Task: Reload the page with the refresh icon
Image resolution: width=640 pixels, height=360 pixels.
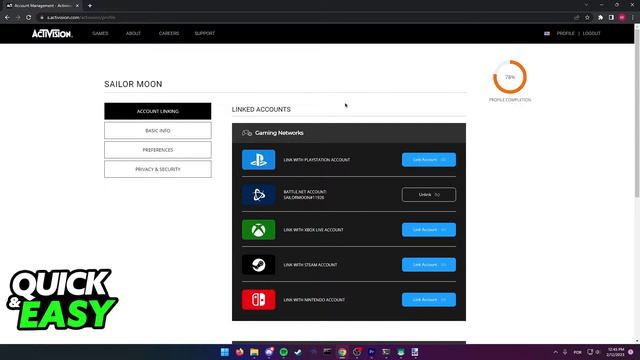Action: tap(29, 18)
